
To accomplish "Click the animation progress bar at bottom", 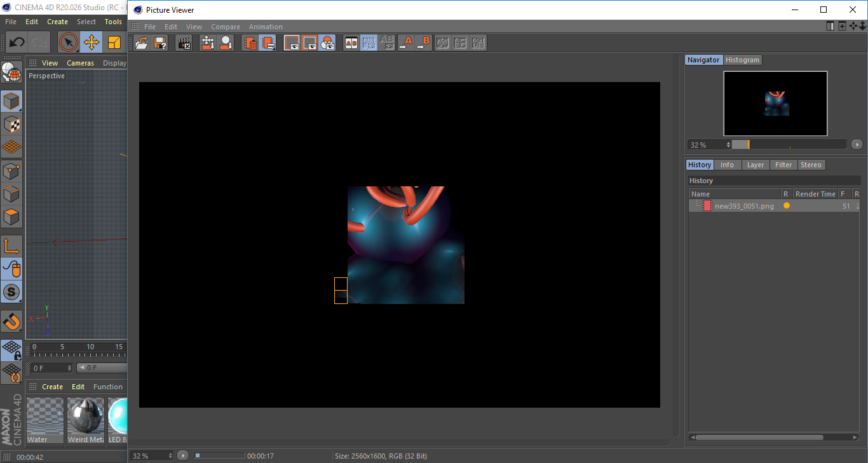I will point(219,455).
